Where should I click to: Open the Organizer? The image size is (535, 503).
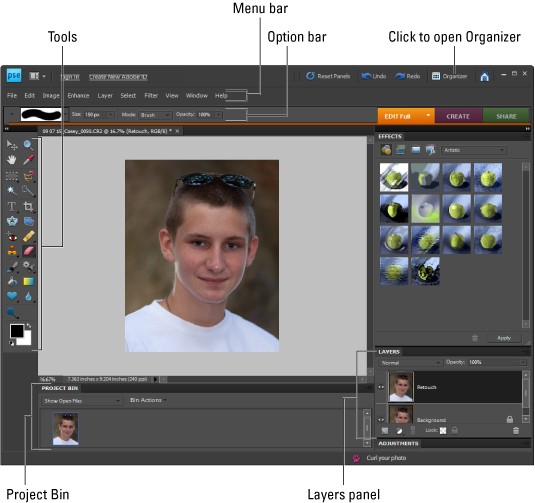[449, 76]
